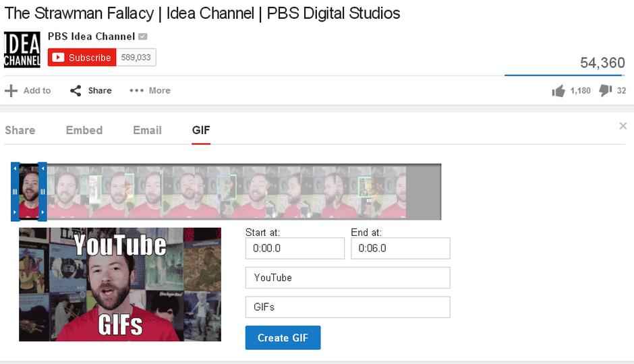
Task: Focus the Start at time field
Action: (295, 248)
